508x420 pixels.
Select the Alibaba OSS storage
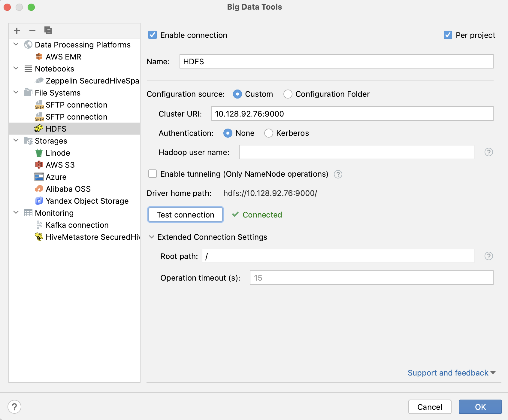68,189
